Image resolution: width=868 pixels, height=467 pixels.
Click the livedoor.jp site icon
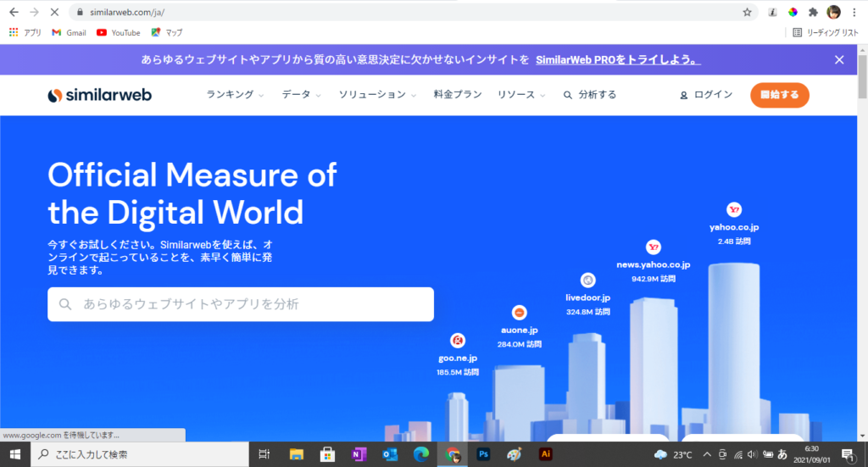pos(588,280)
